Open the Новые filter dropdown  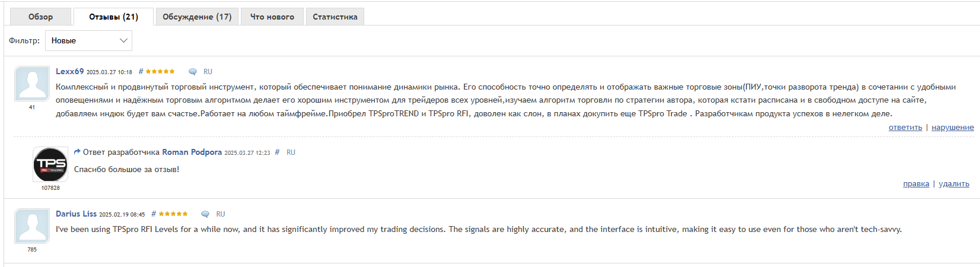[88, 40]
